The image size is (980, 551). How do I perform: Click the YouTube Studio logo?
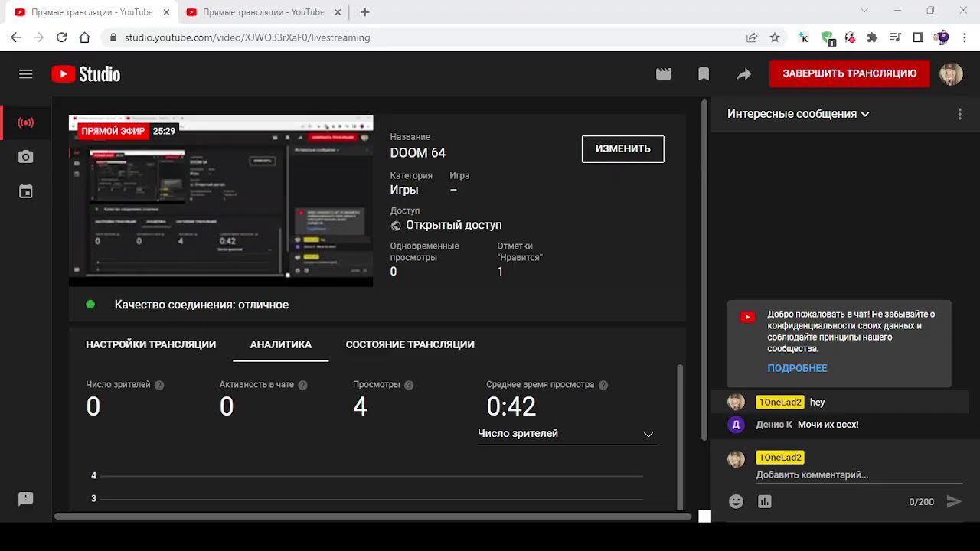pos(86,74)
